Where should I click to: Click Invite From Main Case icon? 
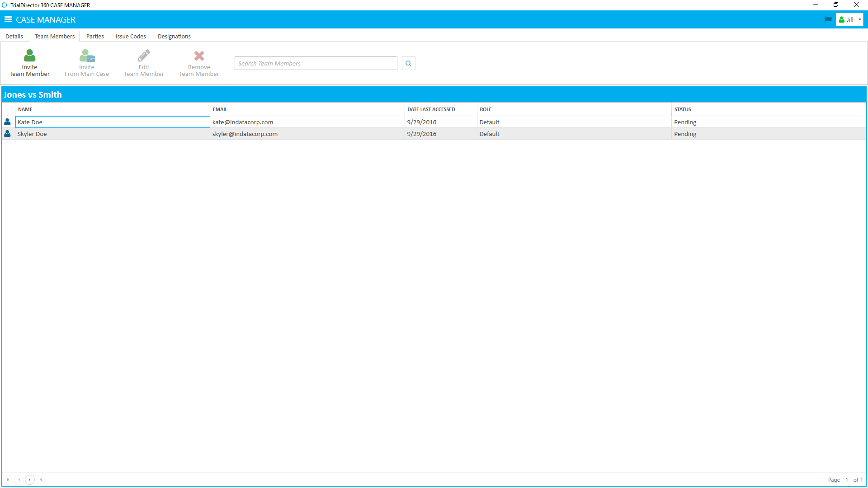87,56
